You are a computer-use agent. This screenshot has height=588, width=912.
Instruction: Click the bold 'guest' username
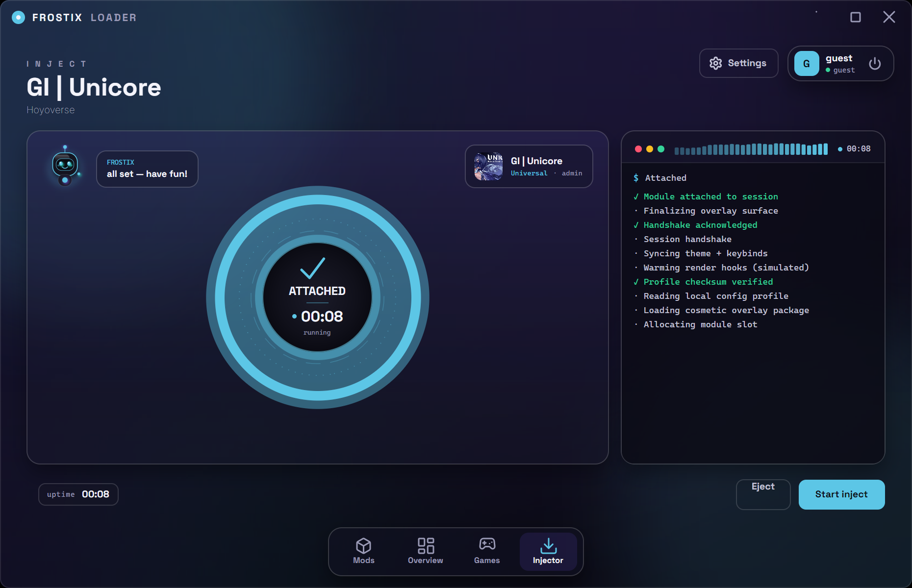coord(839,58)
